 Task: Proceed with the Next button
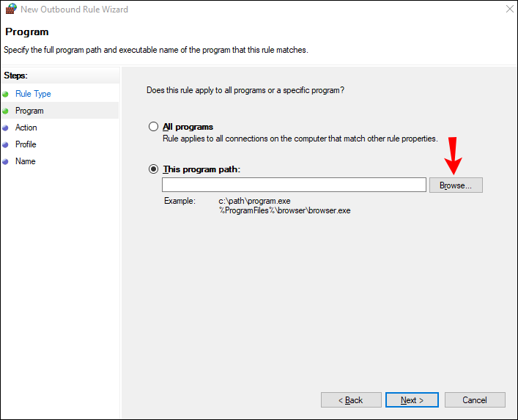412,400
